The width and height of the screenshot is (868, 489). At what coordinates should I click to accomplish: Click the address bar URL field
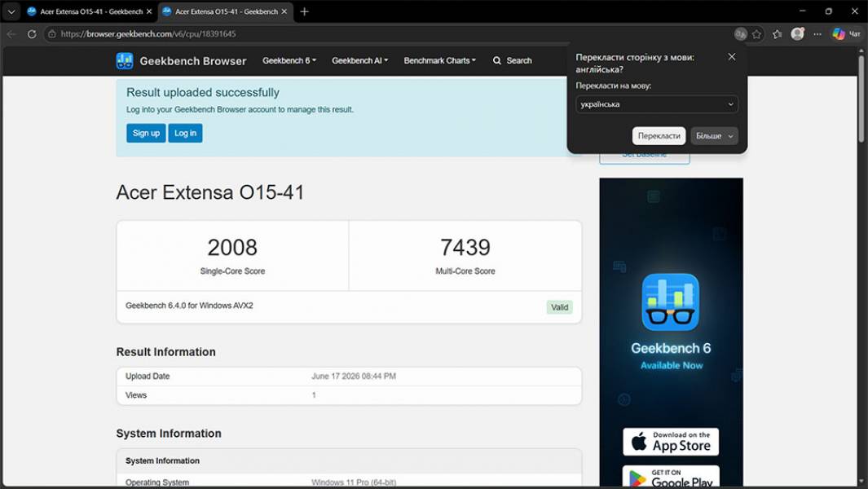click(x=387, y=34)
